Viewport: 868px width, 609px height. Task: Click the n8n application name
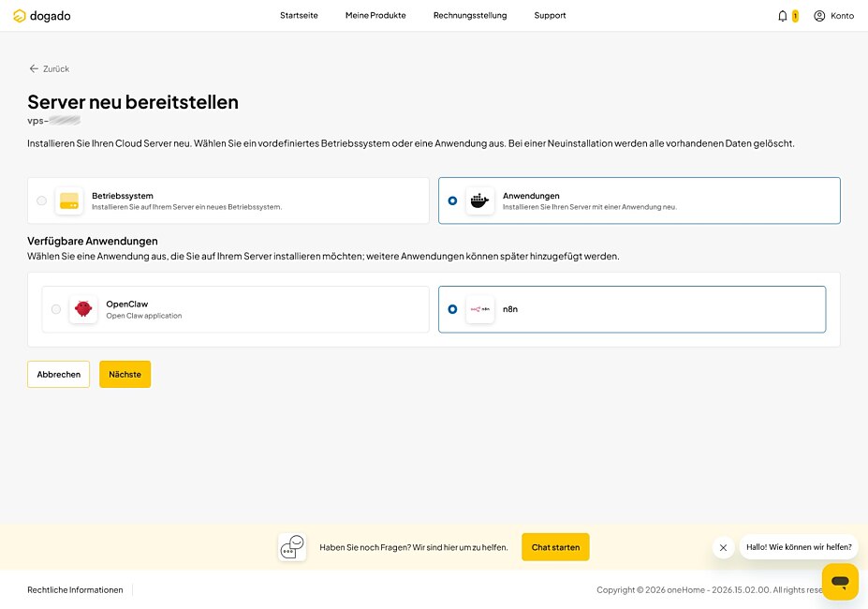click(x=509, y=309)
